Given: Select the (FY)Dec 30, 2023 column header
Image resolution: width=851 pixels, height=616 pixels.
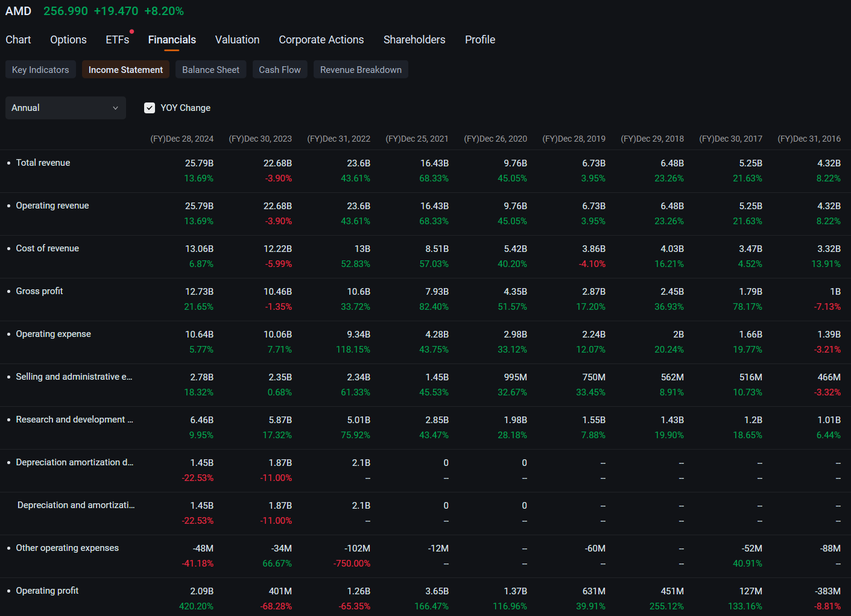Looking at the screenshot, I should click(260, 139).
